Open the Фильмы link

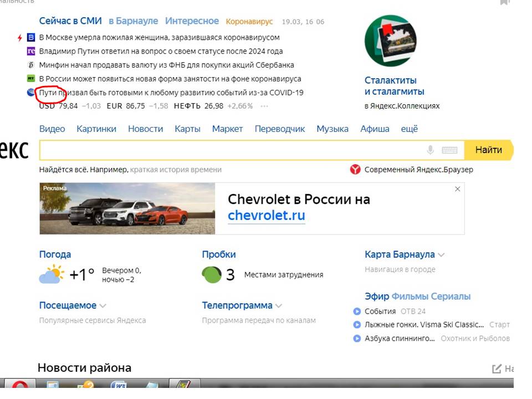click(x=410, y=296)
